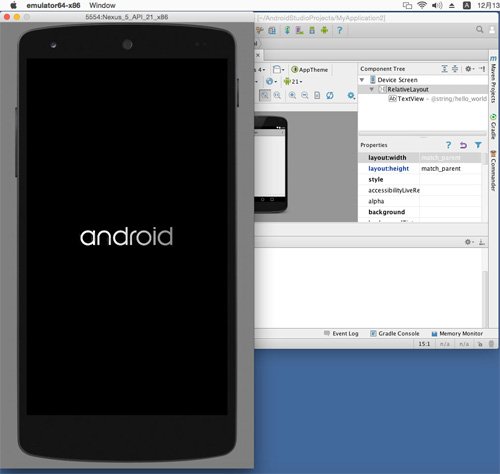Screen dimensions: 500x474
Task: Open the AppTheme theme selector
Action: [310, 70]
